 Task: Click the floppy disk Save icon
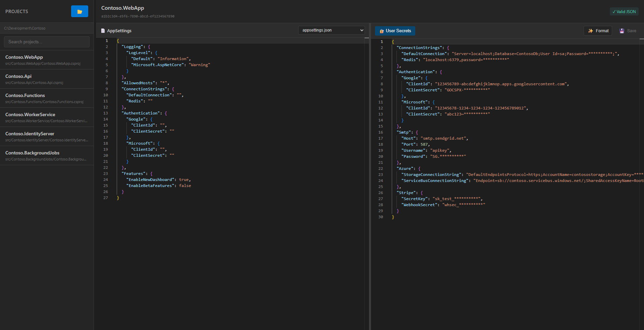pos(623,31)
